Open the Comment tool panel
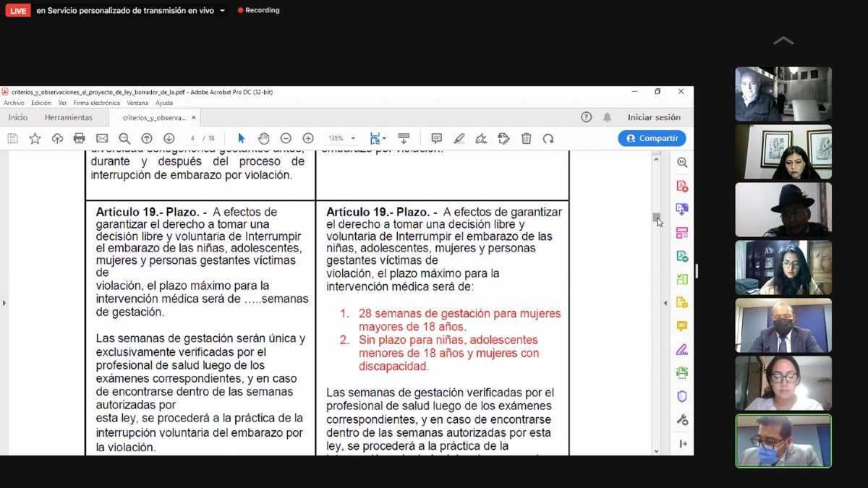This screenshot has width=868, height=488. point(681,325)
